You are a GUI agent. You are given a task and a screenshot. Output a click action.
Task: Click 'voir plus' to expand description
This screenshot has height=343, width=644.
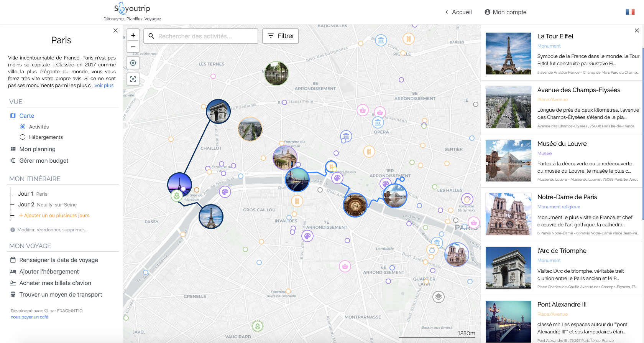104,86
